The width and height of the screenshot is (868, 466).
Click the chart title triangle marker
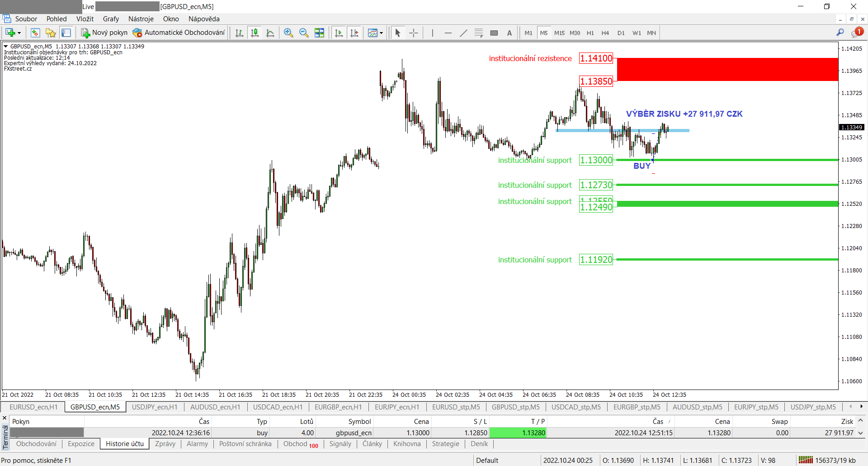pyautogui.click(x=6, y=46)
